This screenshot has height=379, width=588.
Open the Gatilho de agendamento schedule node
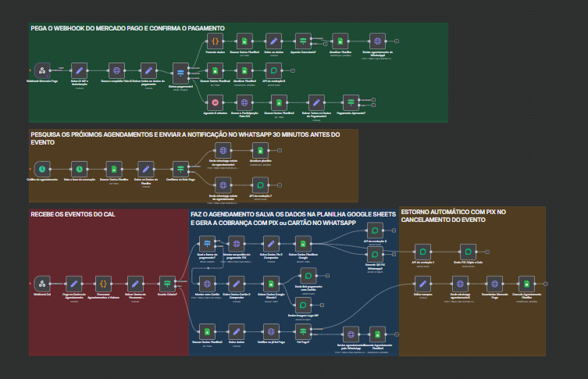pyautogui.click(x=42, y=168)
